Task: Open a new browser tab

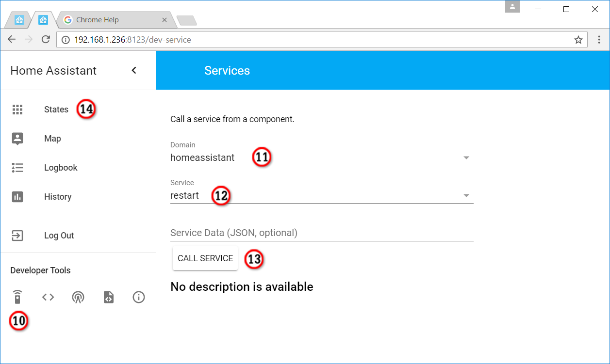Action: (186, 20)
